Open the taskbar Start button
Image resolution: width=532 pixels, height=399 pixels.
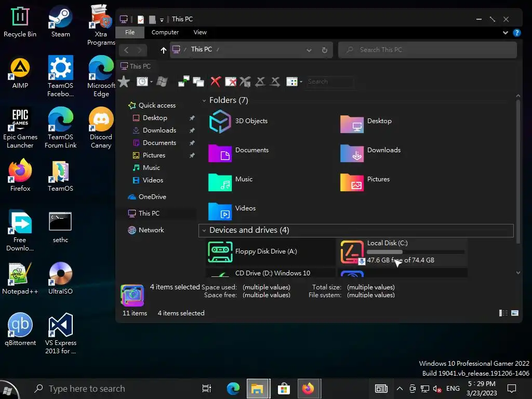tap(9, 390)
